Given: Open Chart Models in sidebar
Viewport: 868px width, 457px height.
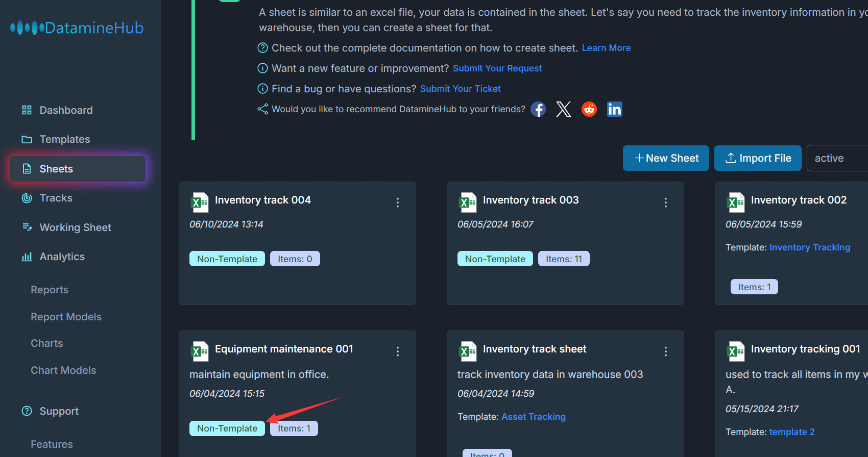Looking at the screenshot, I should click(x=63, y=370).
